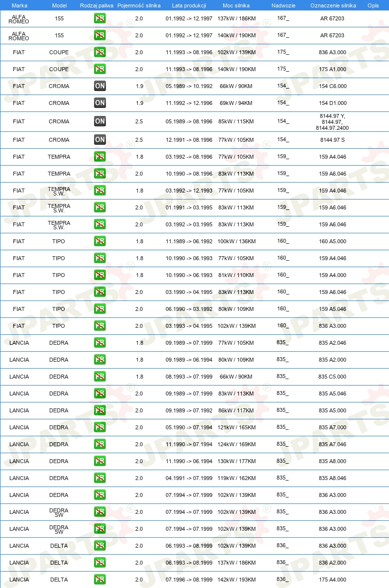Image resolution: width=389 pixels, height=588 pixels.
Task: Select petrol icon for Tipo 2.0 102kW
Action: 100,325
